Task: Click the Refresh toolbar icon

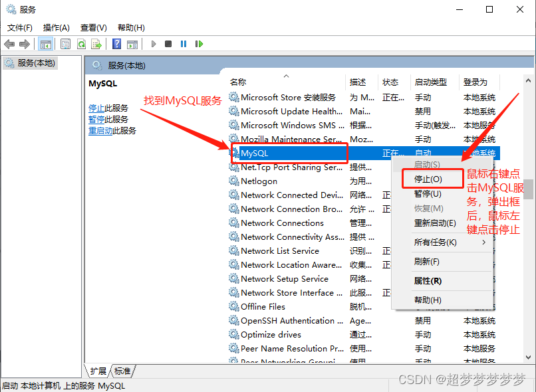Action: point(81,44)
